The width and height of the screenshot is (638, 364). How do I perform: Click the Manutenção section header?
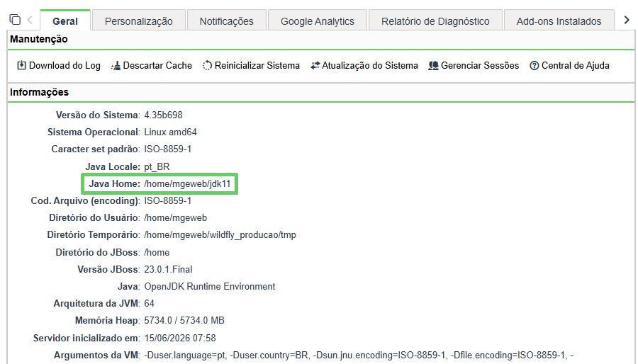39,39
